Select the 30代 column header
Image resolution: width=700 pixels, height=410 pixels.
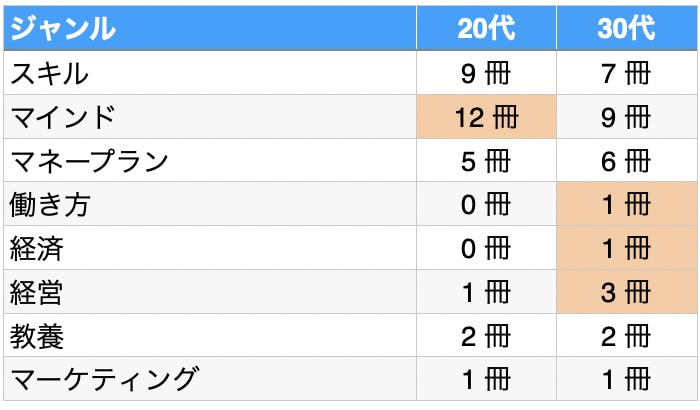point(626,28)
